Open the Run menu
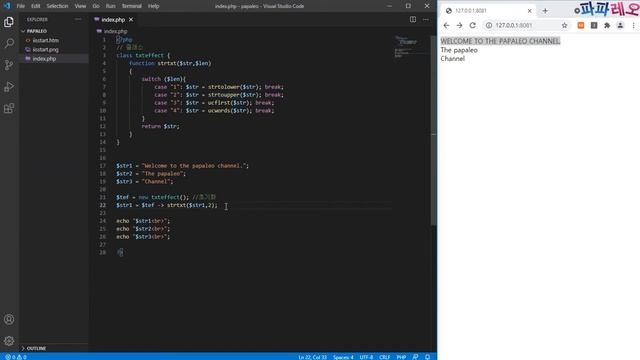This screenshot has width=640, height=360. tap(111, 6)
